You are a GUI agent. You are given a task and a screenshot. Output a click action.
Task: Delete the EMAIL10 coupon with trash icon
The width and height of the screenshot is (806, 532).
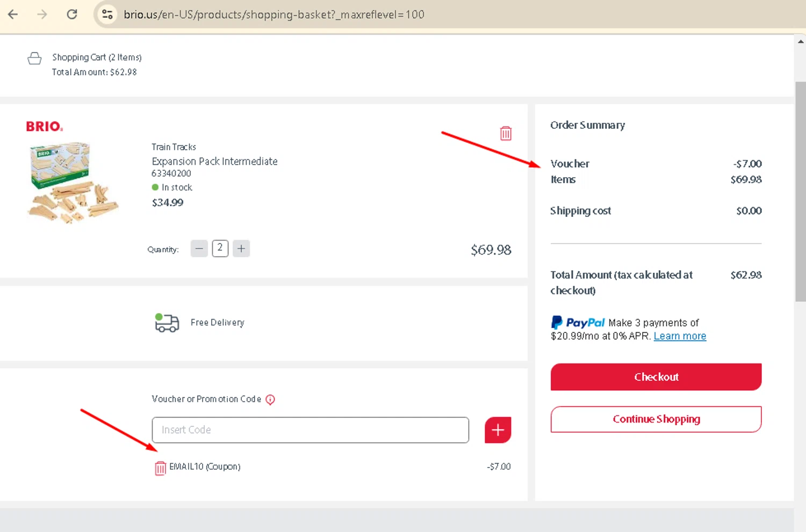[x=160, y=468]
